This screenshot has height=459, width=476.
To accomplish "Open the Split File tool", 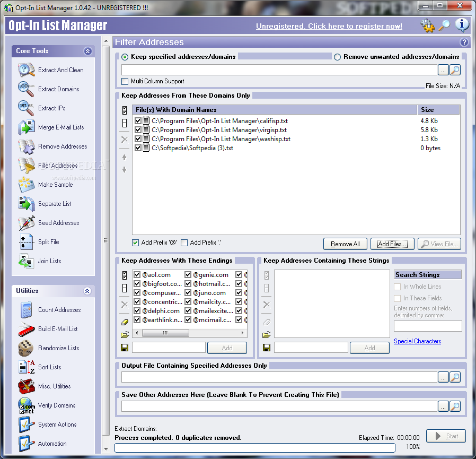I will pos(39,242).
